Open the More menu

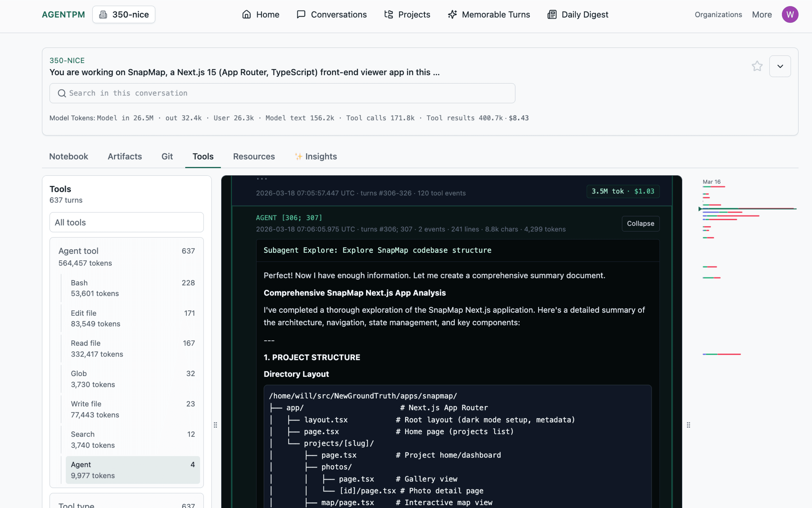(x=762, y=14)
